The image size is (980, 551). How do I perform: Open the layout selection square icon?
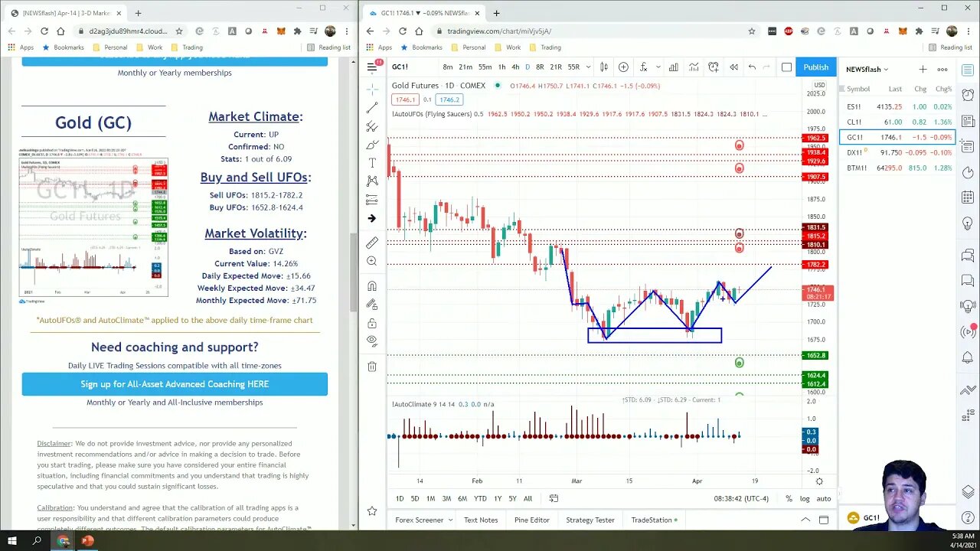tap(786, 67)
